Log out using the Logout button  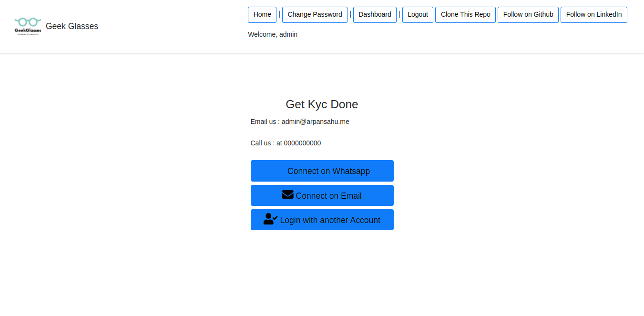tap(418, 15)
